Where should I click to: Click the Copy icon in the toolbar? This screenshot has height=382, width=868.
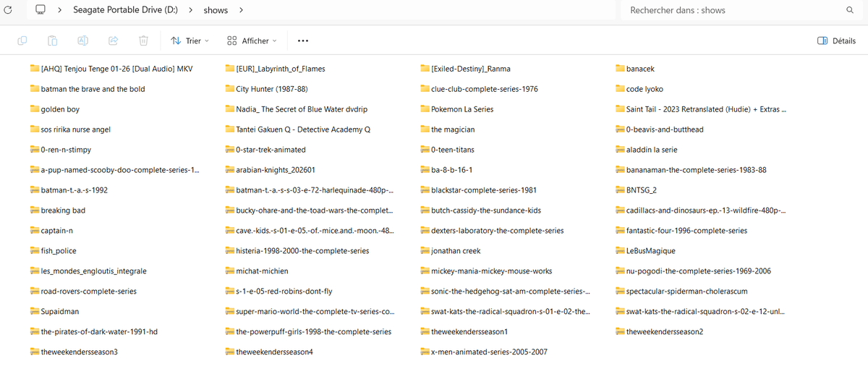[23, 41]
